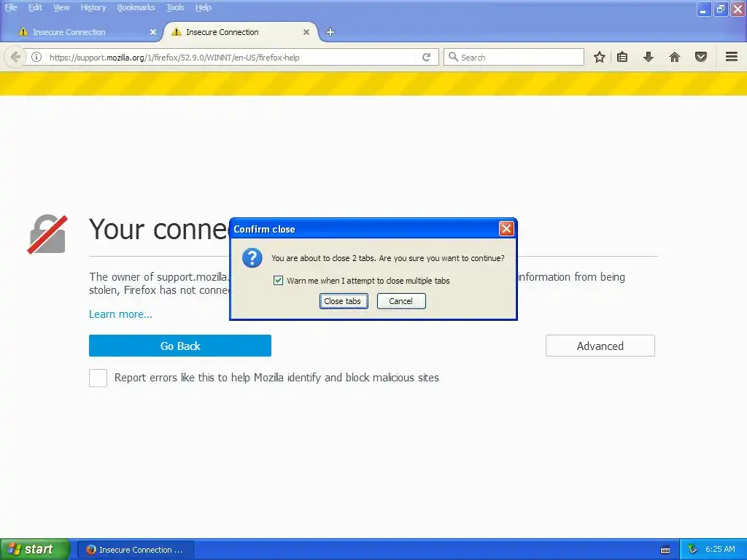The image size is (747, 560).
Task: Confirm with the Close tabs button
Action: (x=344, y=301)
